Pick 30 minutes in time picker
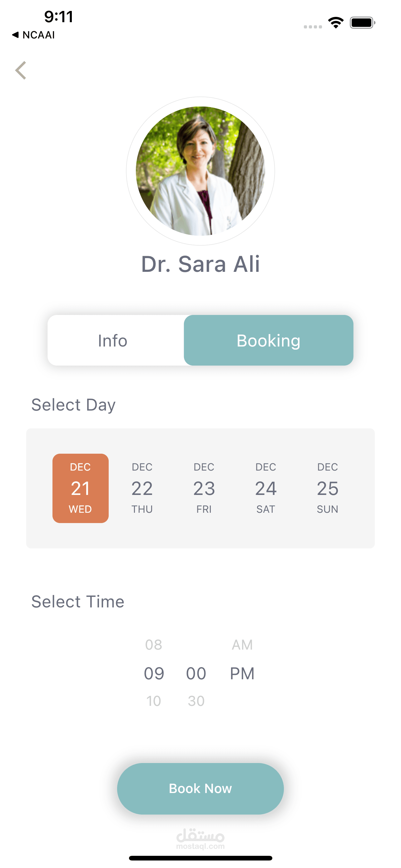Image resolution: width=401 pixels, height=868 pixels. (x=196, y=701)
